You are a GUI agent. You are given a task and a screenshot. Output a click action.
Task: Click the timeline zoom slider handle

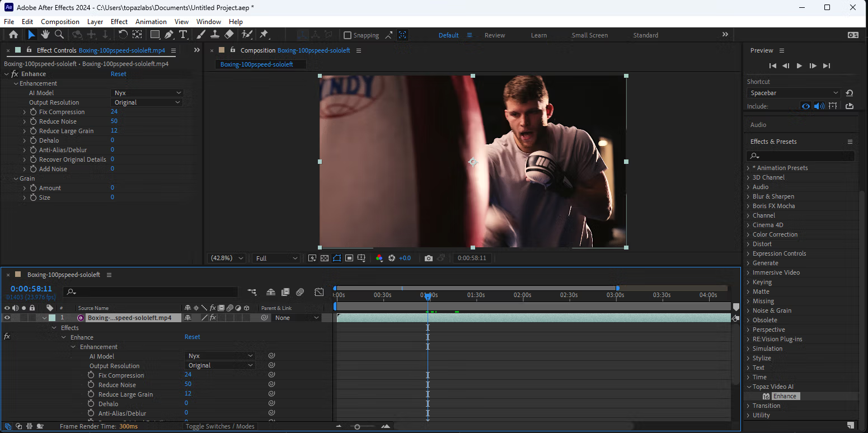[x=357, y=427]
